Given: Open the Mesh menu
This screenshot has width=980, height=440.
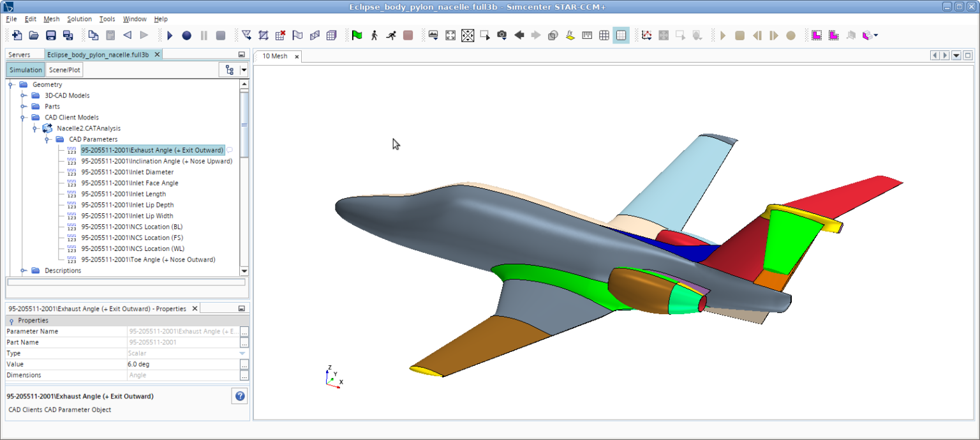Looking at the screenshot, I should point(50,19).
